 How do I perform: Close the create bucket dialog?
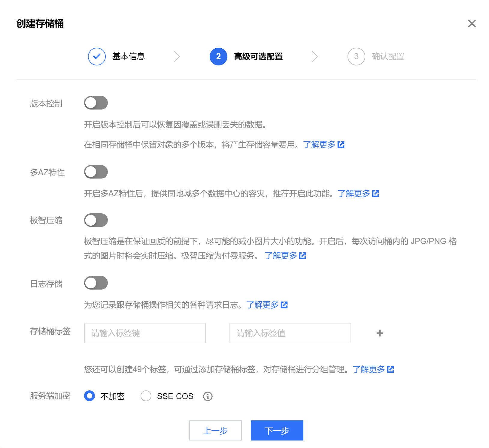click(472, 23)
